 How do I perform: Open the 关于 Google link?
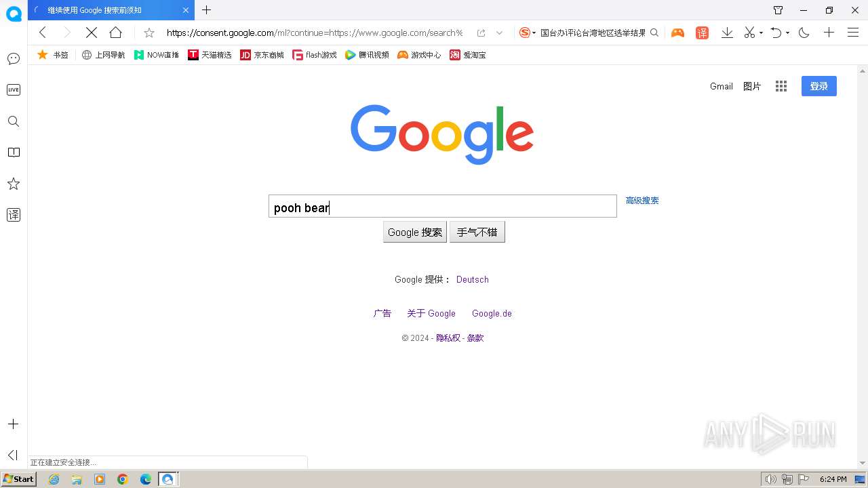(x=431, y=313)
